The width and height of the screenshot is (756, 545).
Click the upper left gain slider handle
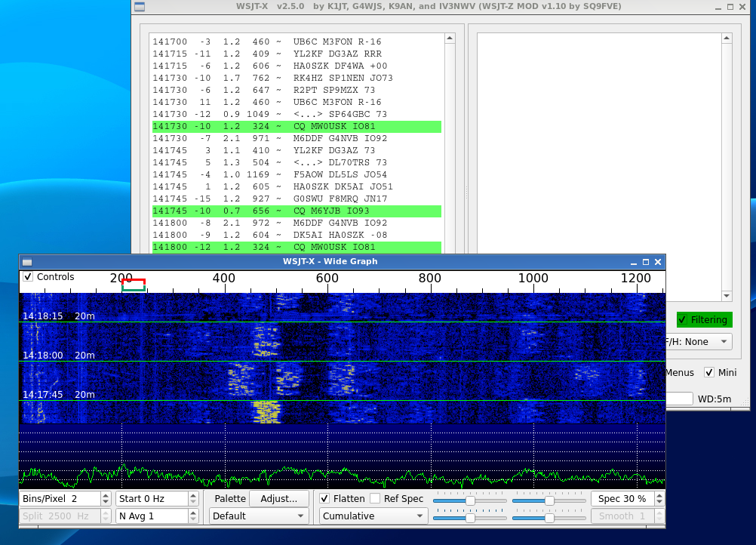pyautogui.click(x=471, y=500)
